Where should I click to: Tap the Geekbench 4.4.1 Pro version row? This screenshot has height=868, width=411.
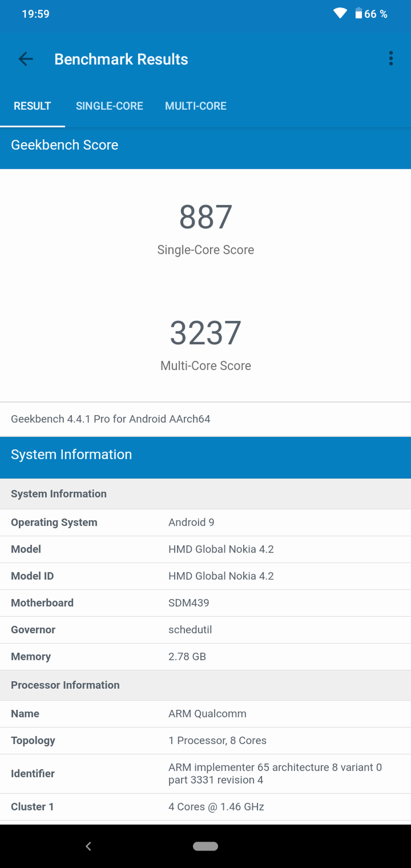pos(205,419)
